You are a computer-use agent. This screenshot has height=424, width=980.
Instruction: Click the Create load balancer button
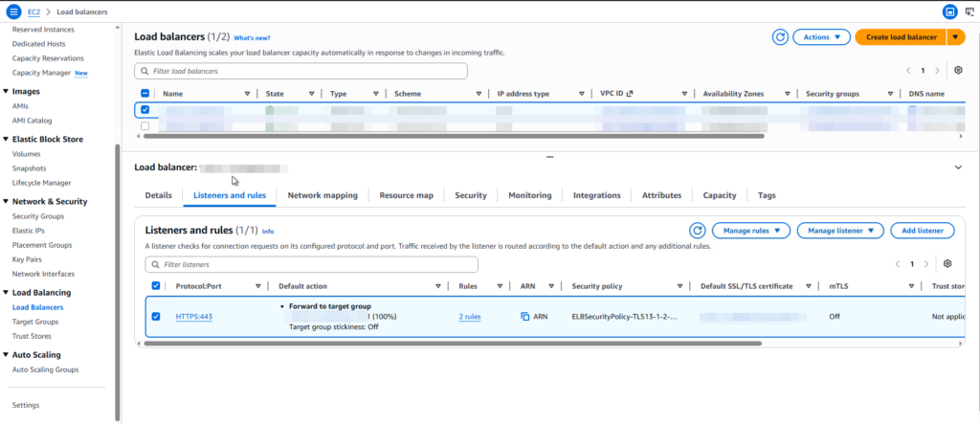901,37
